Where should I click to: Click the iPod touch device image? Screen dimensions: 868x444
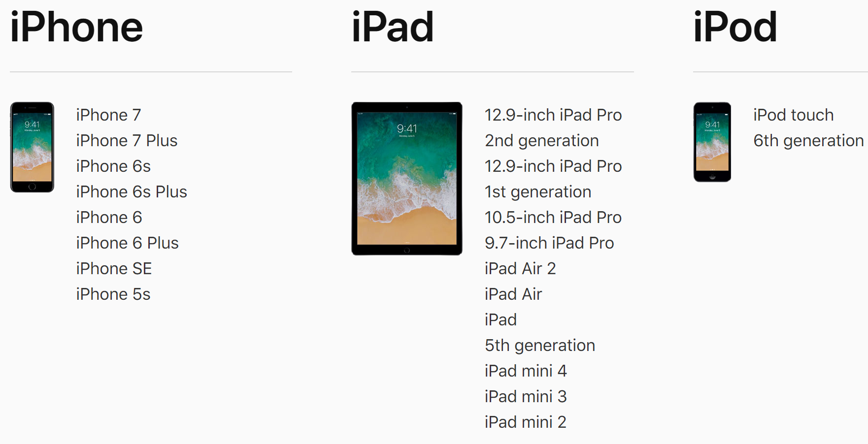click(x=712, y=142)
